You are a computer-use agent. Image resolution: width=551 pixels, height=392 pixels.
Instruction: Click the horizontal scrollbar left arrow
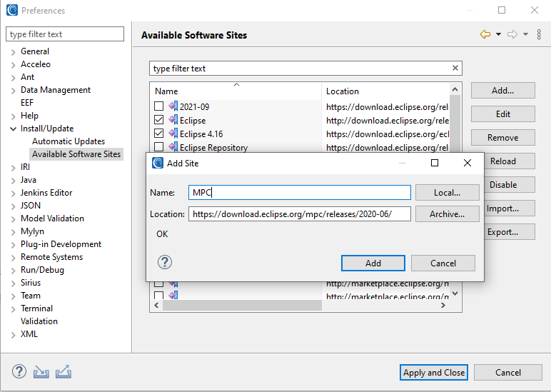(156, 306)
